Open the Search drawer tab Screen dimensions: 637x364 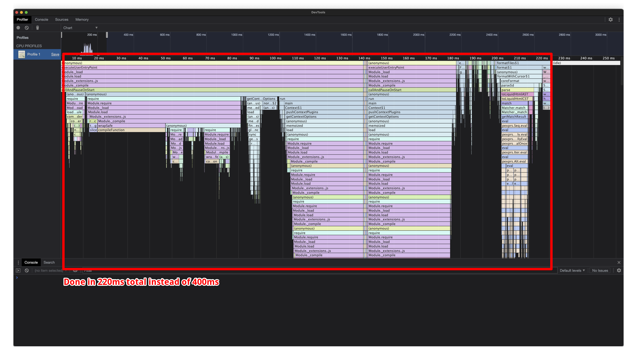point(49,262)
